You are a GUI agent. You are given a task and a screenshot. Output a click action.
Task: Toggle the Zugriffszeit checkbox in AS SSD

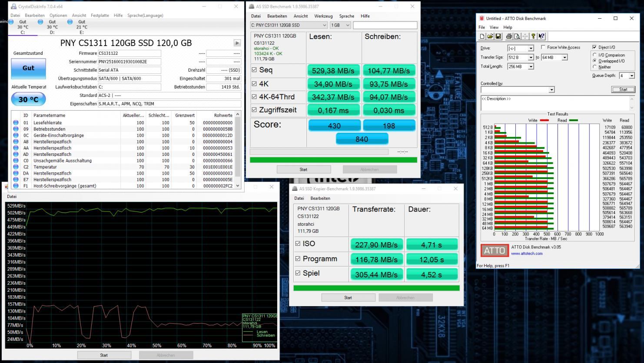point(254,110)
